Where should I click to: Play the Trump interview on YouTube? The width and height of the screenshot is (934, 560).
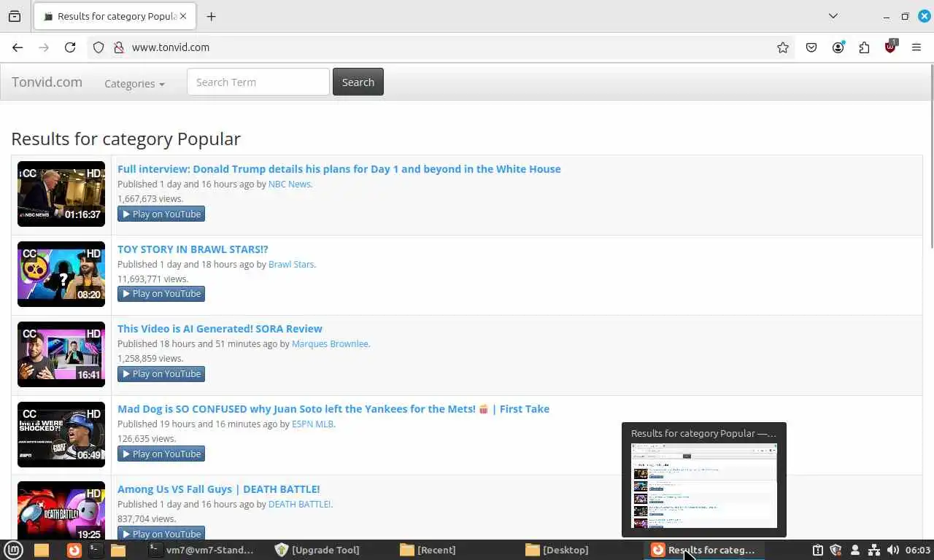[161, 214]
